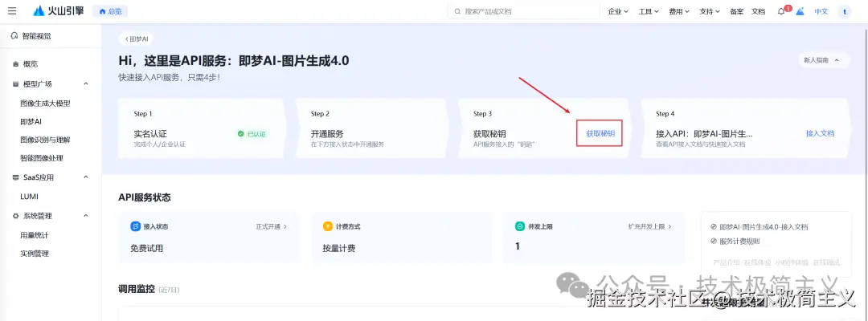The width and height of the screenshot is (868, 321).
Task: Open 图像生成大模型 sidebar item
Action: [x=45, y=104]
